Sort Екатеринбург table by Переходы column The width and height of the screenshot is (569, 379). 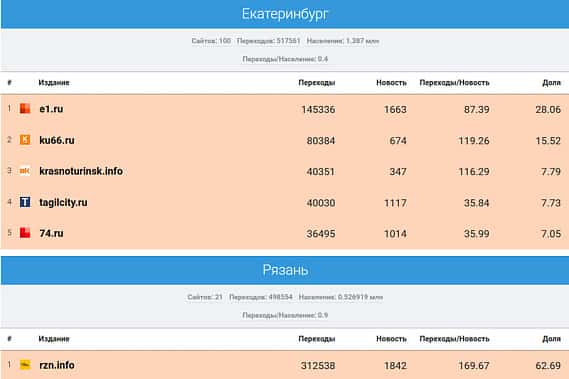(317, 83)
